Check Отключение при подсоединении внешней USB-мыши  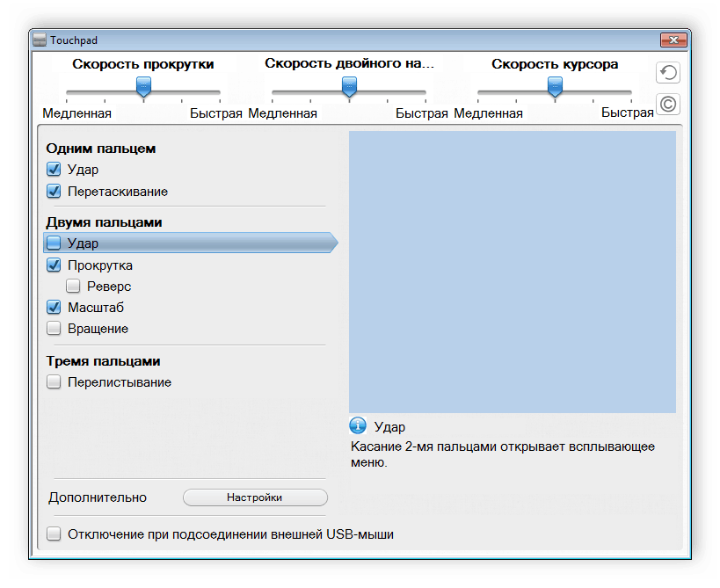coord(54,534)
